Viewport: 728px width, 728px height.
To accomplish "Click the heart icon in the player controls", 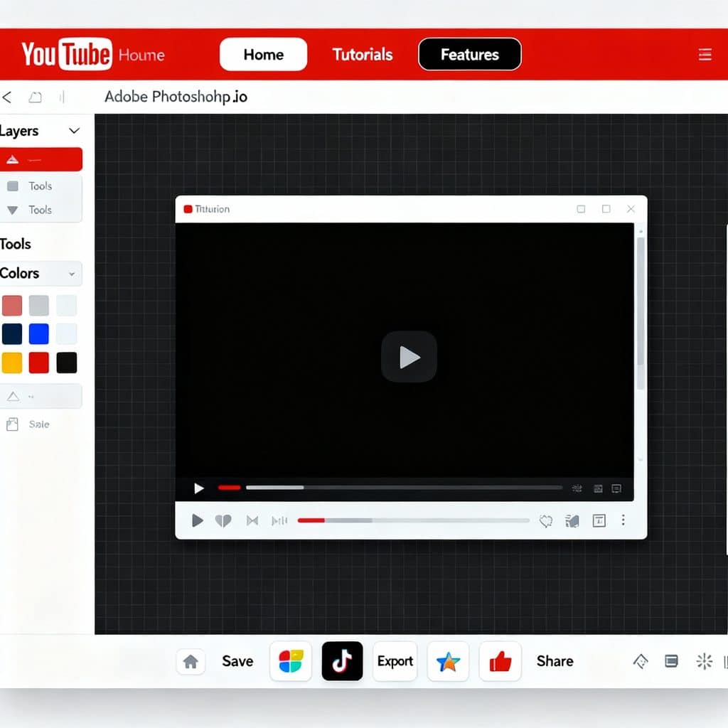I will [x=223, y=520].
